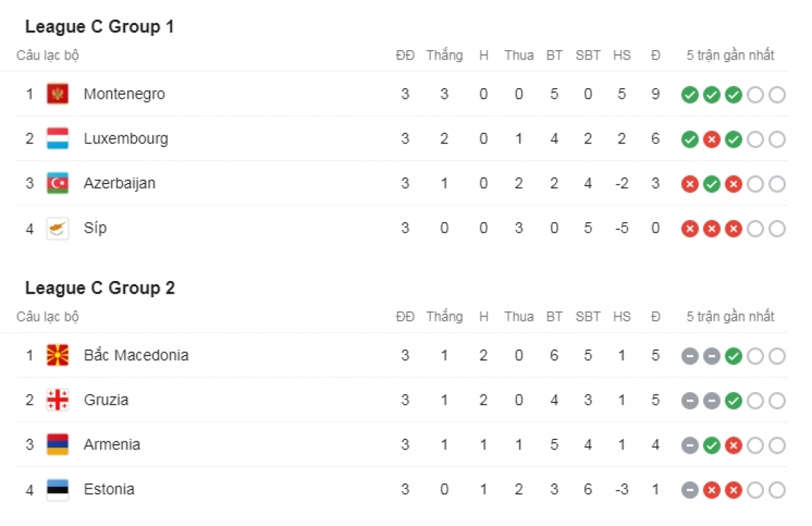Select the Montenegro team name
Image resolution: width=812 pixels, height=526 pixels.
coord(124,94)
